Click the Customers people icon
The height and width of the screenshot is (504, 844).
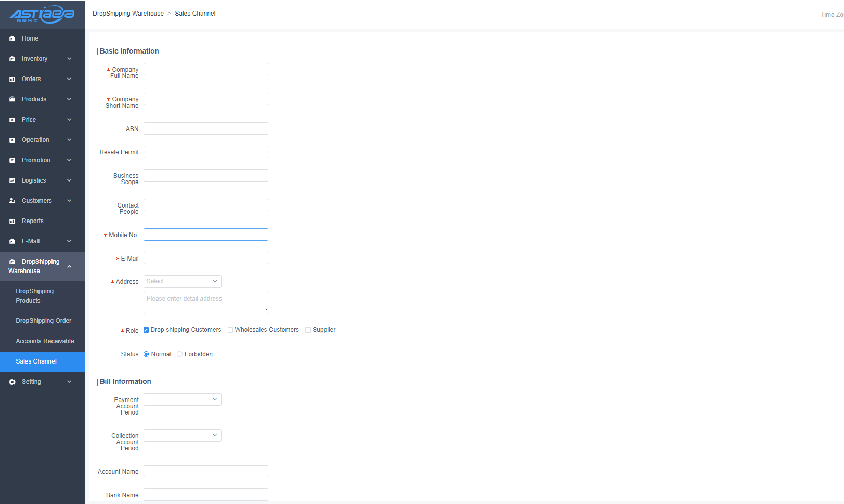coord(12,201)
